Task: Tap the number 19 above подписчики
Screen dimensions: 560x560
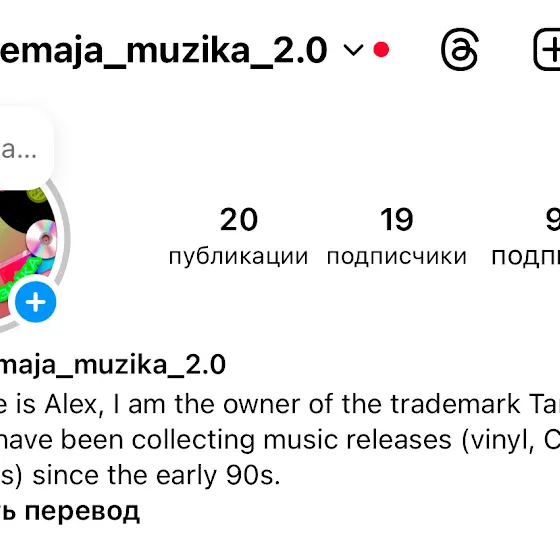Action: click(396, 219)
